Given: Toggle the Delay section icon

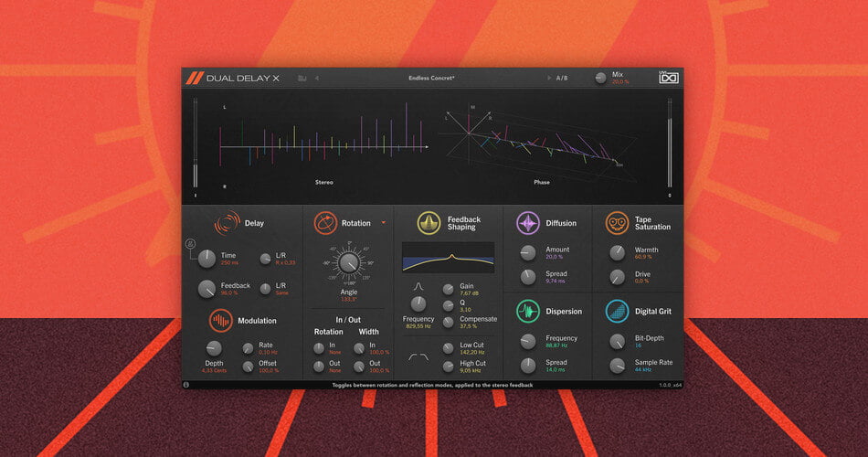Looking at the screenshot, I should tap(227, 222).
